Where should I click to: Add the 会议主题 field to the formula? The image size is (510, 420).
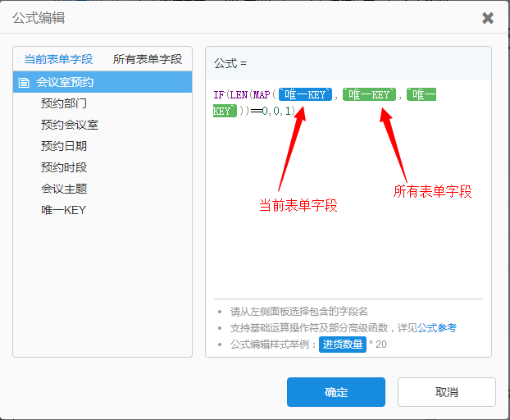pyautogui.click(x=63, y=189)
